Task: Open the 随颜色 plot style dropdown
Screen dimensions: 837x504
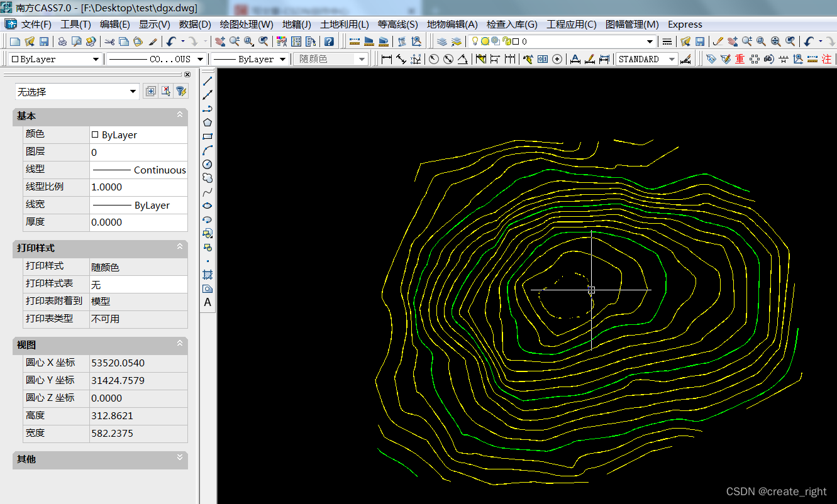Action: (x=362, y=59)
